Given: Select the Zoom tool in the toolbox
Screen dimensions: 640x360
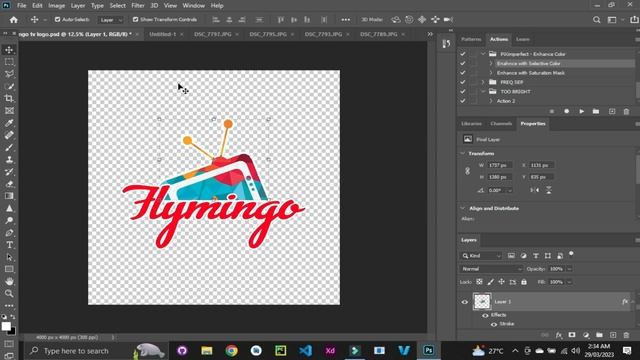Looking at the screenshot, I should coord(9,293).
